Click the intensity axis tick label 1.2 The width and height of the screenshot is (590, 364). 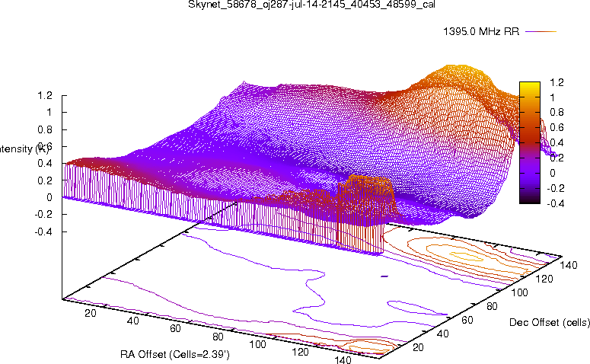pos(45,96)
